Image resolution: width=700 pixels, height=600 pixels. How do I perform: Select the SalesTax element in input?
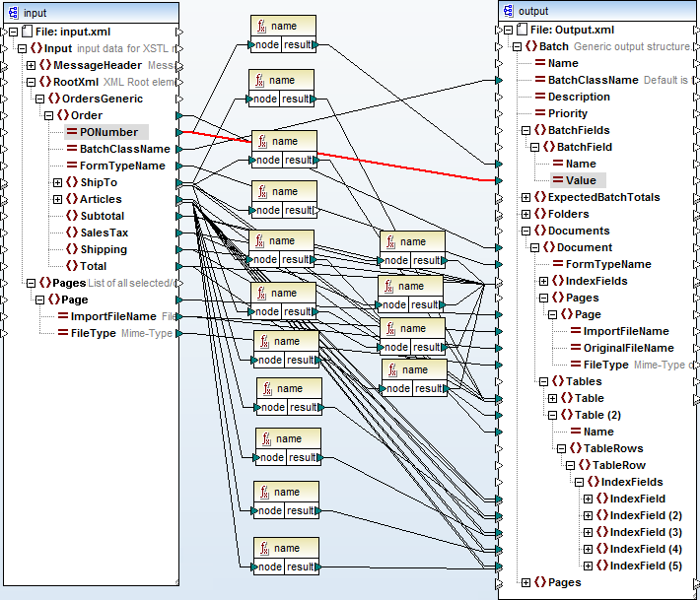pos(104,233)
